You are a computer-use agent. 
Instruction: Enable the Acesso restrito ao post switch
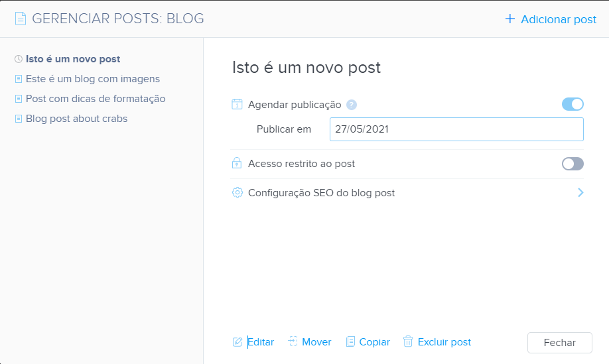coord(573,164)
